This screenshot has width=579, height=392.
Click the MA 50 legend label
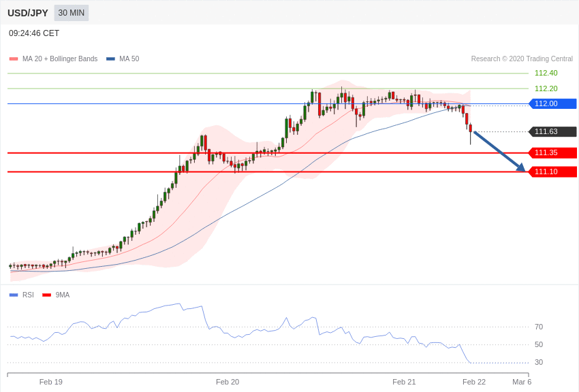click(x=129, y=59)
